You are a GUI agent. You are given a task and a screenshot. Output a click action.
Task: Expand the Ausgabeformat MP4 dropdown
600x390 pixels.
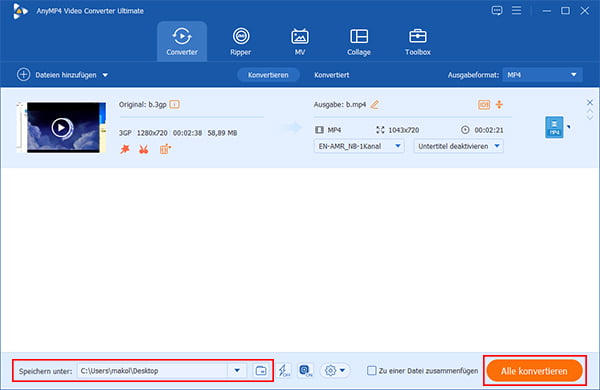click(x=543, y=75)
